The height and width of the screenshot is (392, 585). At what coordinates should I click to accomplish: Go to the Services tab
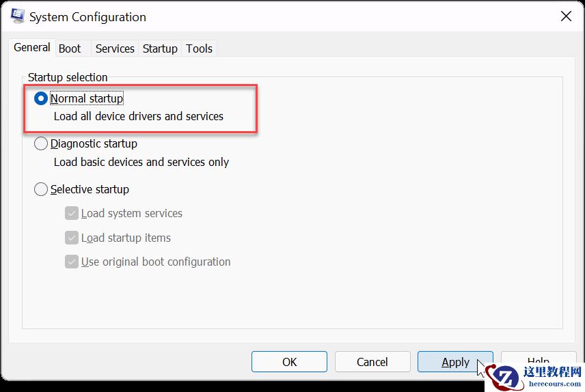[115, 48]
